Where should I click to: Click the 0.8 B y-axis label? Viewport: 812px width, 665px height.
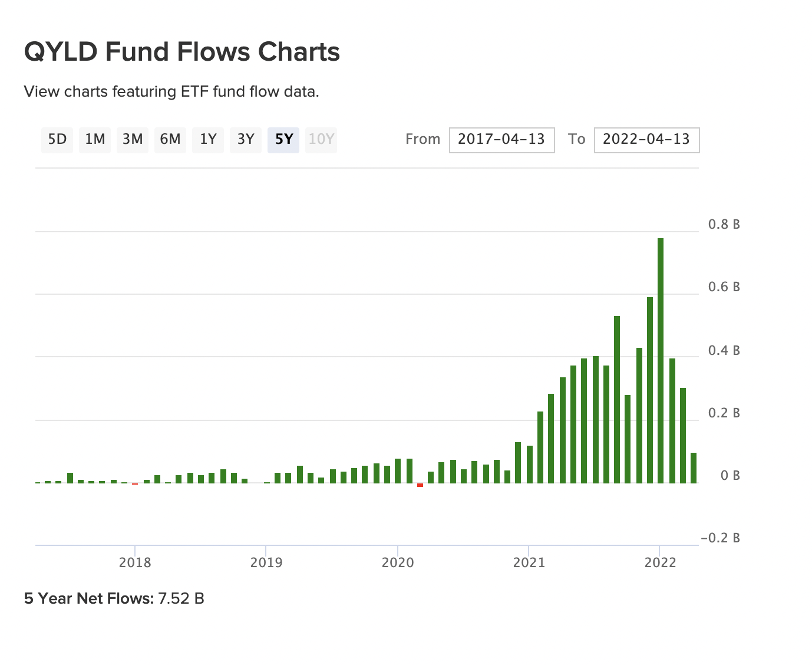click(724, 225)
